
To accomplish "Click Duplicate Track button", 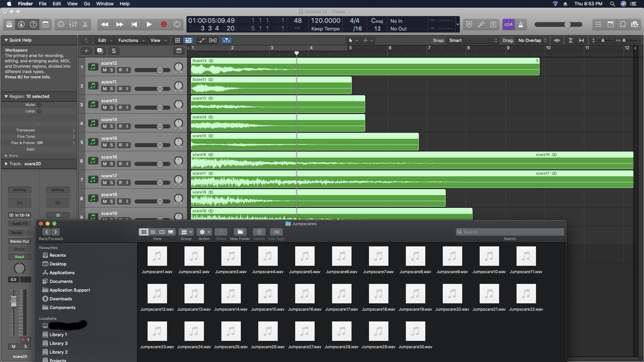I will (x=100, y=51).
